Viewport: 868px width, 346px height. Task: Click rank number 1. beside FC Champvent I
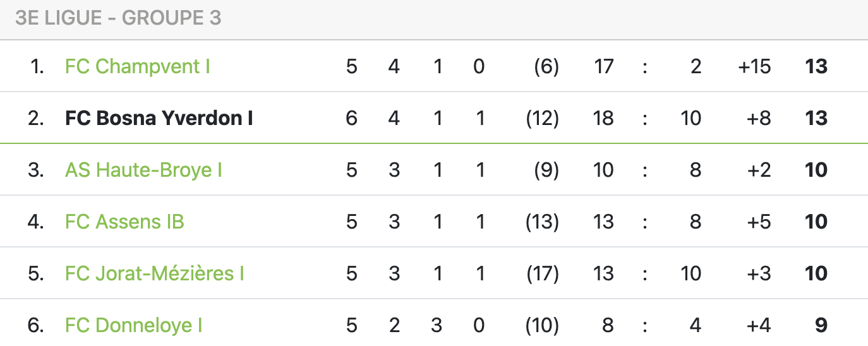(37, 66)
